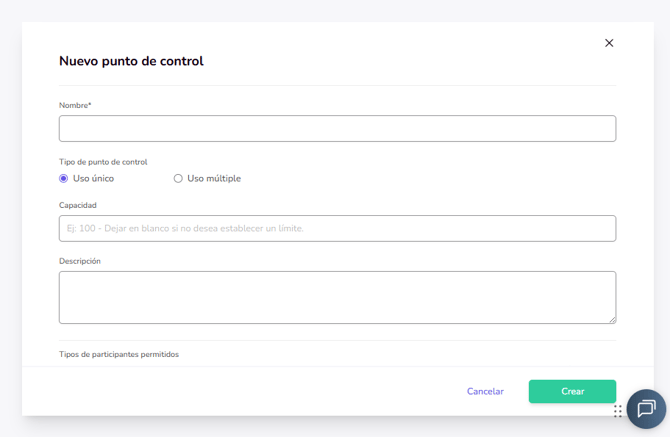Click the Descripción textarea resize handle
Image resolution: width=670 pixels, height=437 pixels.
(x=612, y=319)
